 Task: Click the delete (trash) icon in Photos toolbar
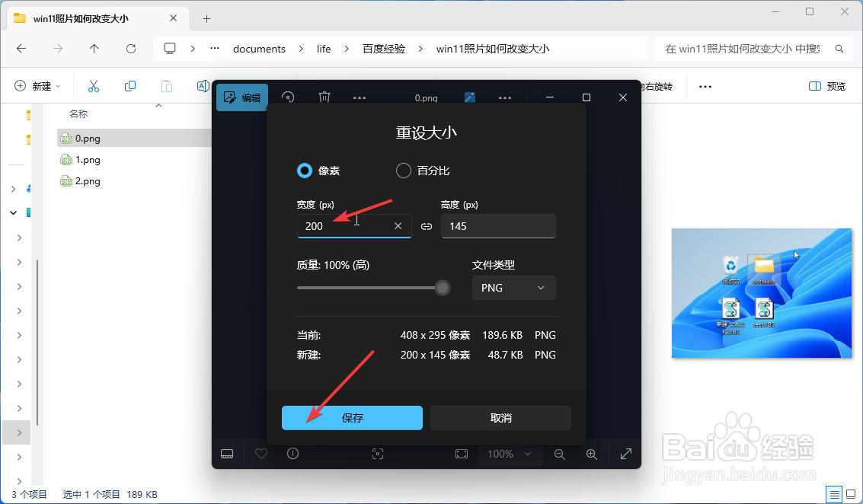tap(324, 97)
